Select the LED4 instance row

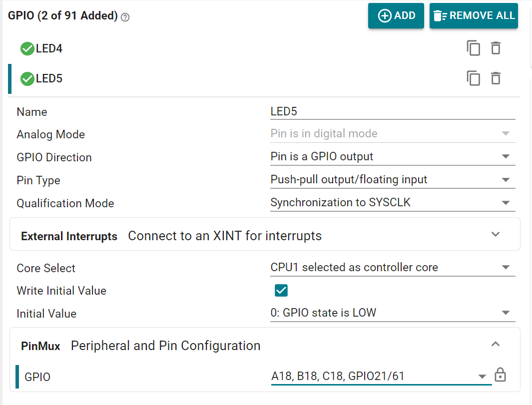[200, 49]
